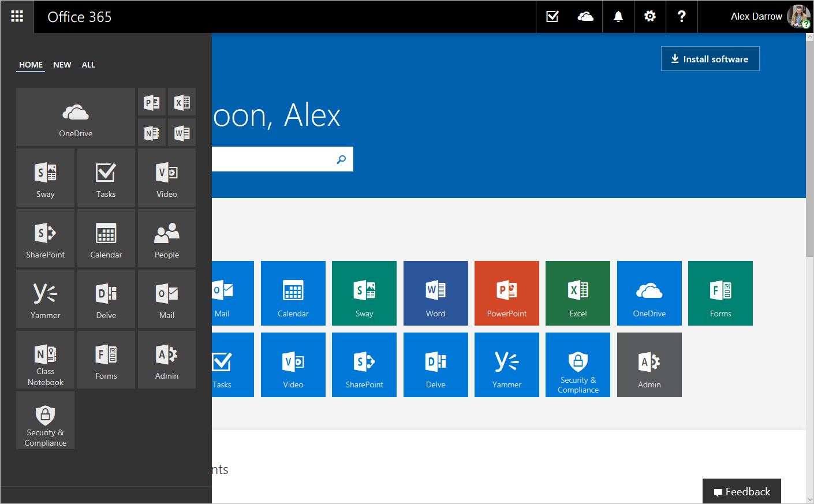Click the People tile

click(166, 238)
